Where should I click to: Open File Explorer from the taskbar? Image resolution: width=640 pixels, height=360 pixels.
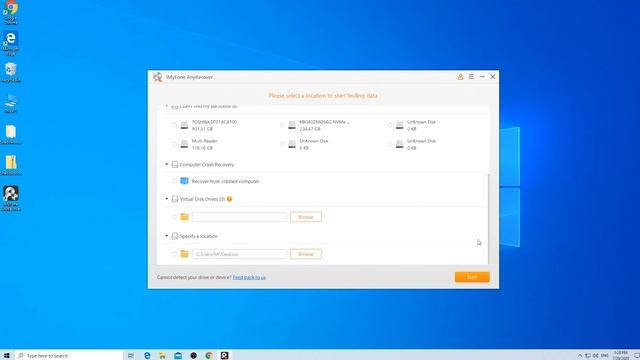pos(162,356)
